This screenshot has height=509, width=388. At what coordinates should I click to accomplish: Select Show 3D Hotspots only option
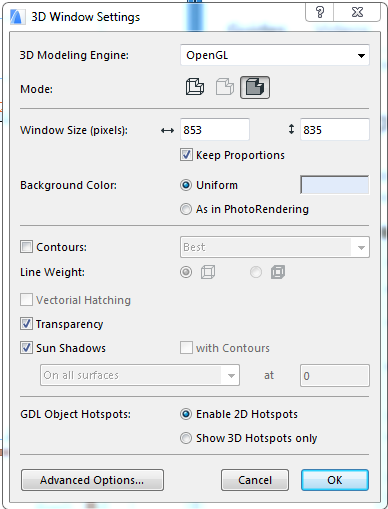[x=186, y=438]
